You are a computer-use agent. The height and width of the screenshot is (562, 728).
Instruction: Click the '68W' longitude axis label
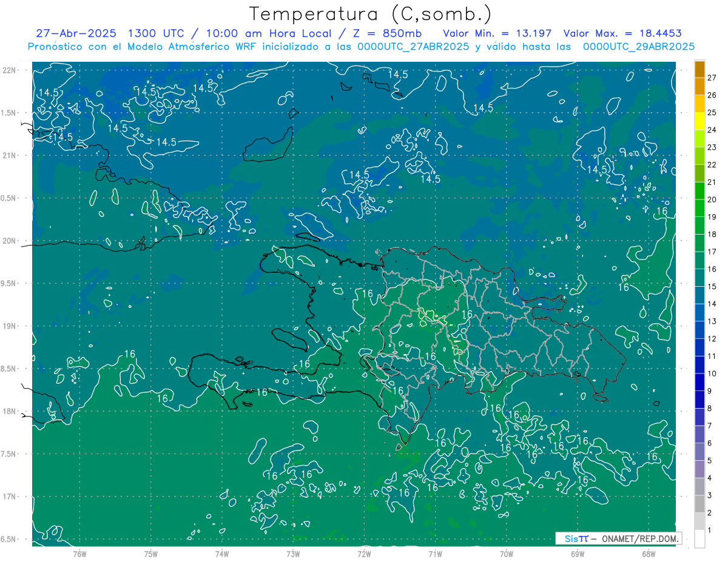point(649,554)
